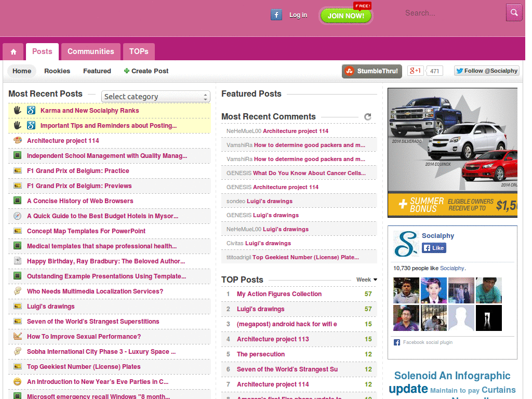Viewport: 532px width, 399px height.
Task: Click the Twitter bird icon
Action: point(460,71)
